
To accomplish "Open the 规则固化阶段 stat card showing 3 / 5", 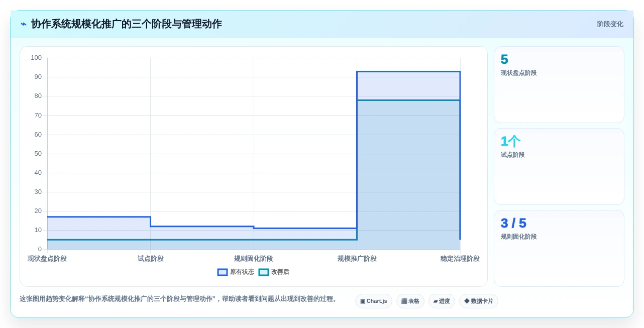I will coord(559,249).
